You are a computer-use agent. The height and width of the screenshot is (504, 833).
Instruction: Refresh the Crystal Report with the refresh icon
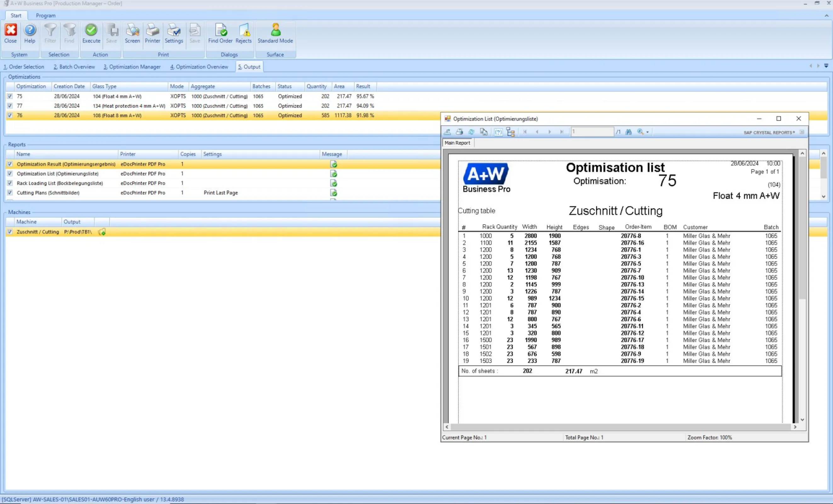click(x=471, y=132)
